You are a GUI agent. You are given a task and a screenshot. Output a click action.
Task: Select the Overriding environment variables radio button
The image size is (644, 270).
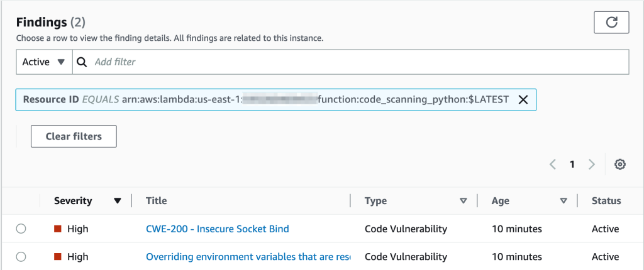(x=21, y=257)
